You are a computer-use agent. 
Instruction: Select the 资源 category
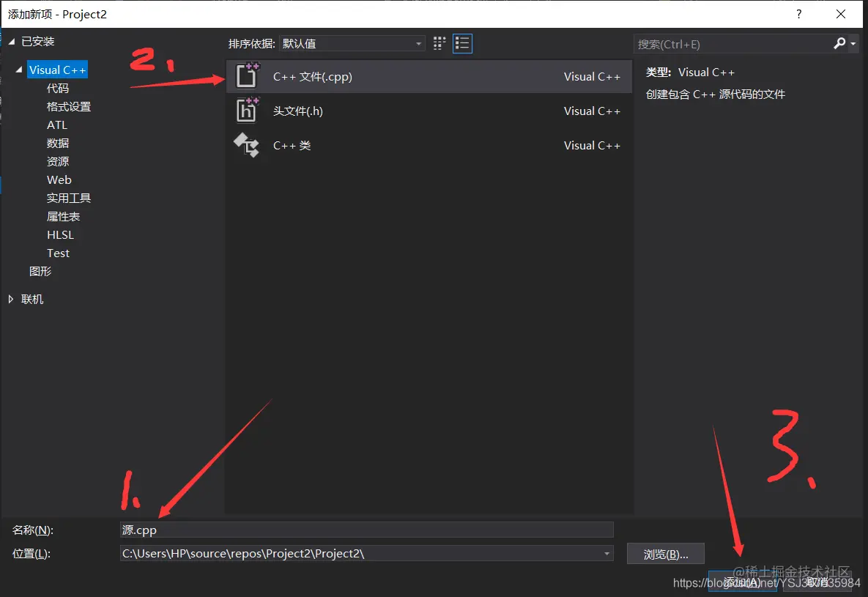[x=58, y=161]
